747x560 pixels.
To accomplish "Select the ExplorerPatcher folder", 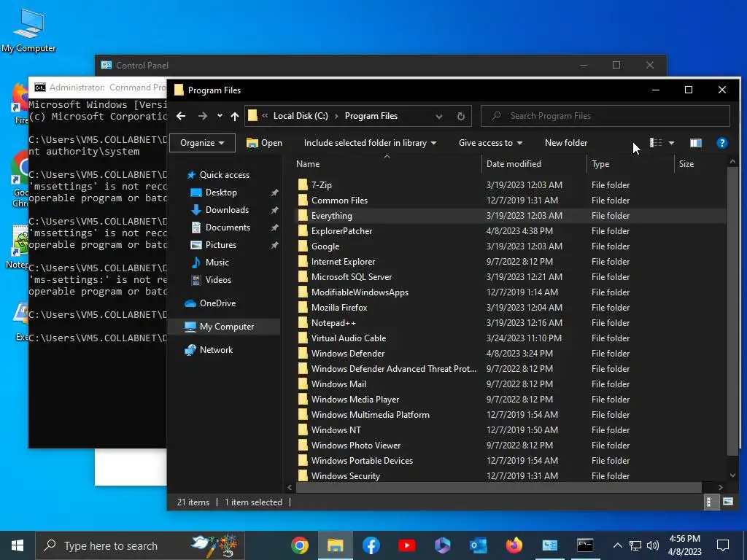I will click(341, 231).
